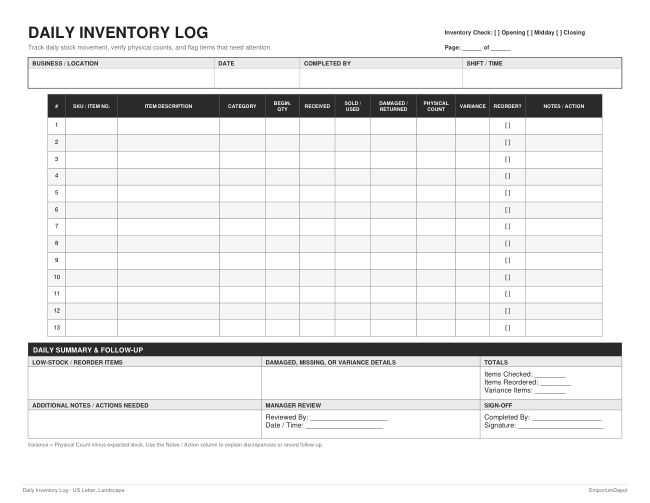Mark the Reorder box in row 13

(507, 328)
